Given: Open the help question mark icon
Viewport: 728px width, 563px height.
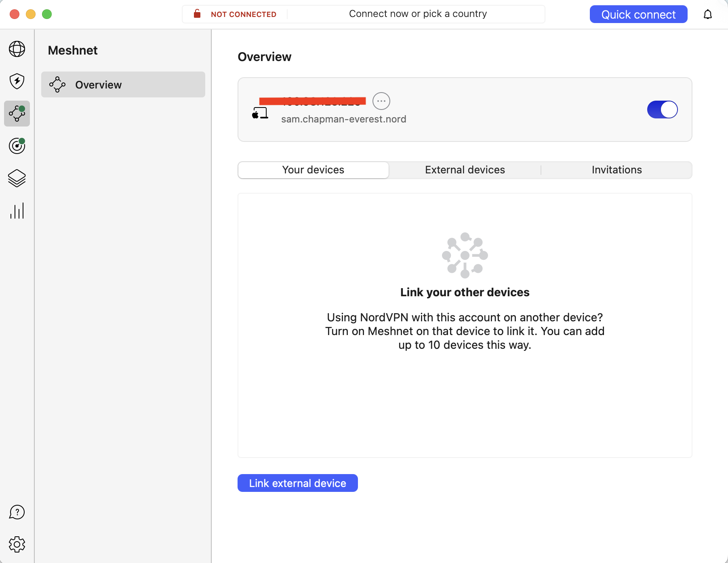Looking at the screenshot, I should coord(17,512).
